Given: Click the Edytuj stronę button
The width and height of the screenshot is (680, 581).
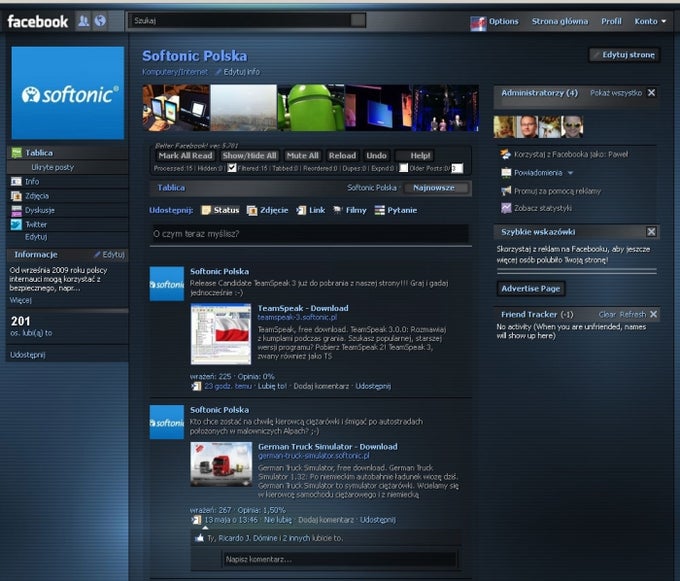Looking at the screenshot, I should [x=624, y=55].
